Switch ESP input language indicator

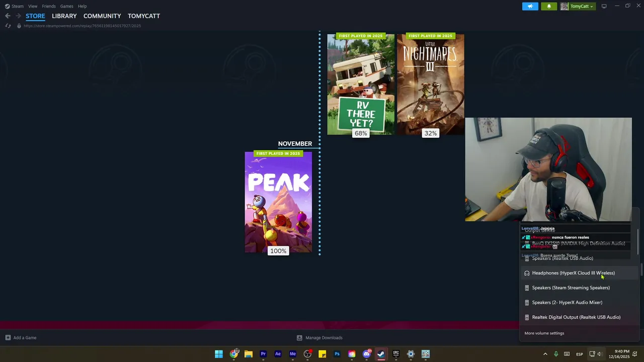[x=580, y=354]
